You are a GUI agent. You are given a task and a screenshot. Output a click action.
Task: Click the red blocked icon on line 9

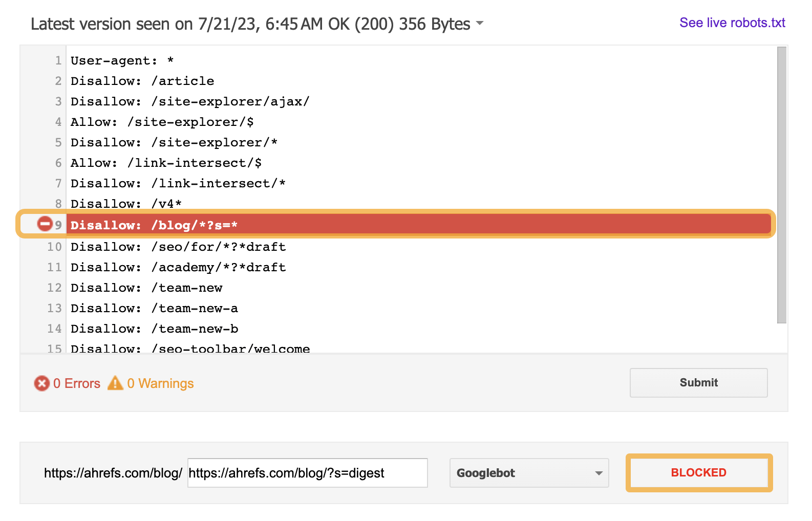tap(45, 224)
